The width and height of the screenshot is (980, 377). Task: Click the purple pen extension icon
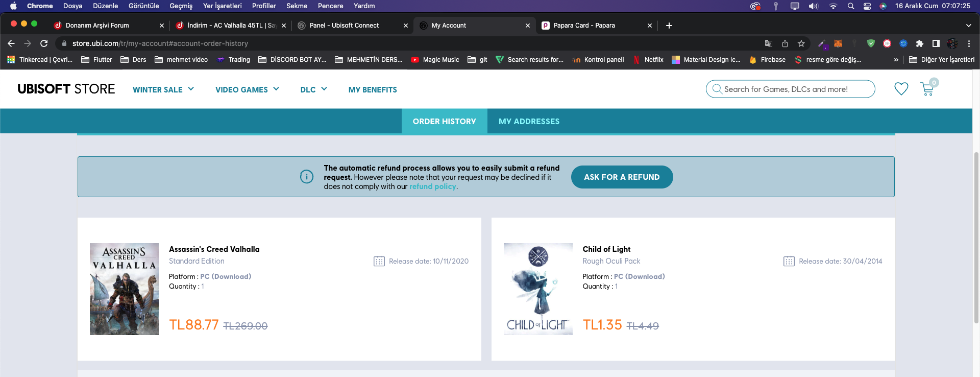click(822, 43)
